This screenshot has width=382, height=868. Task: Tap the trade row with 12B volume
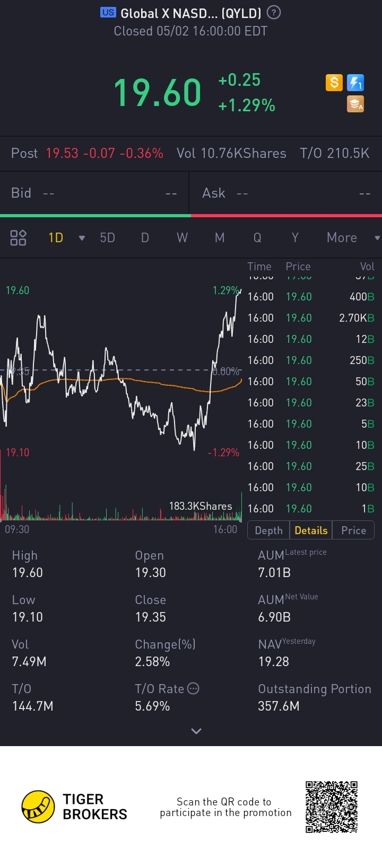pyautogui.click(x=311, y=339)
